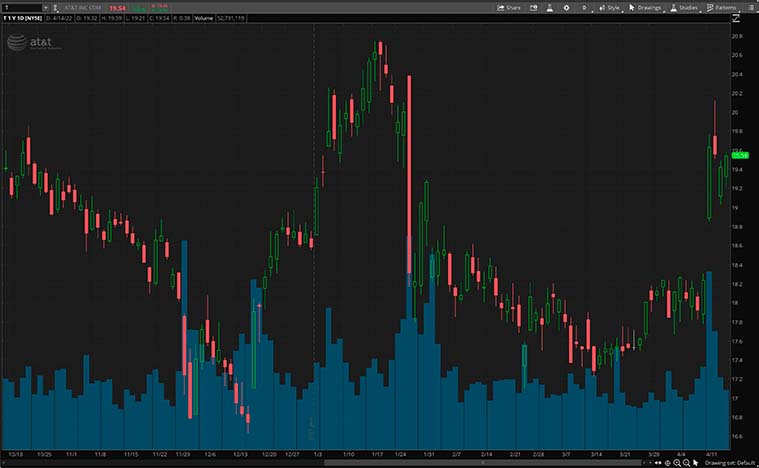This screenshot has height=468, width=759.
Task: Open the list menu icon at far right of toolbar
Action: coord(751,8)
